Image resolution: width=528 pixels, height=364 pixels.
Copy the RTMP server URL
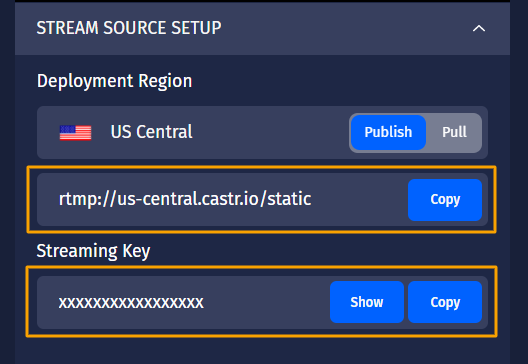(x=445, y=200)
